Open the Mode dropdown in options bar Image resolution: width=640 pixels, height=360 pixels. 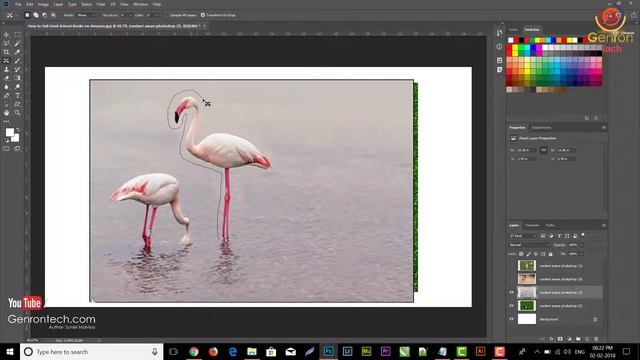86,15
